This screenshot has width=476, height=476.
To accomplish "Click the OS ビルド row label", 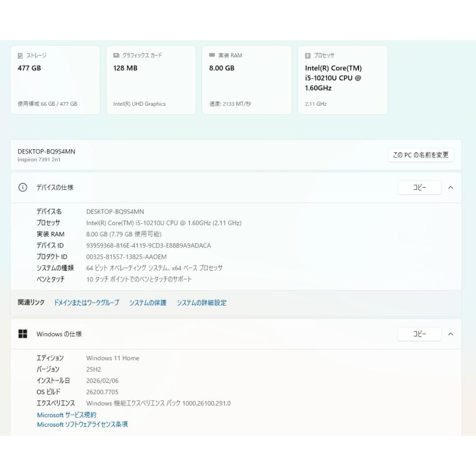I will click(x=49, y=392).
